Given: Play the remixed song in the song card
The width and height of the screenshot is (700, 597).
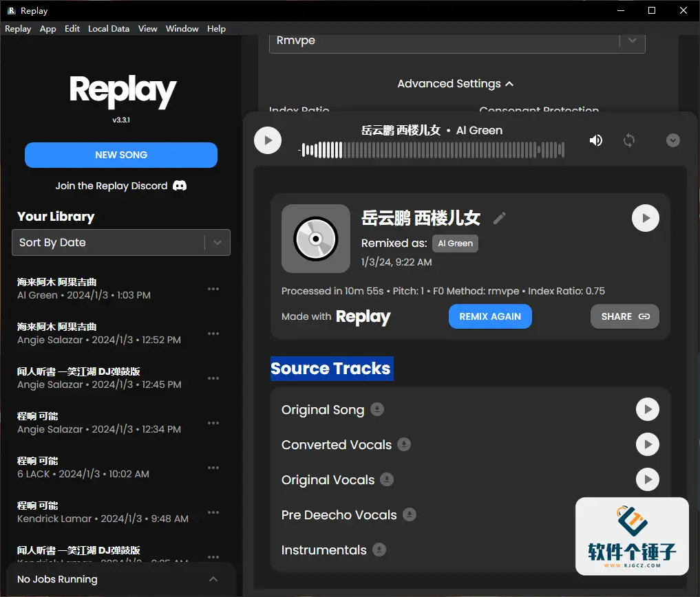Looking at the screenshot, I should [x=646, y=218].
